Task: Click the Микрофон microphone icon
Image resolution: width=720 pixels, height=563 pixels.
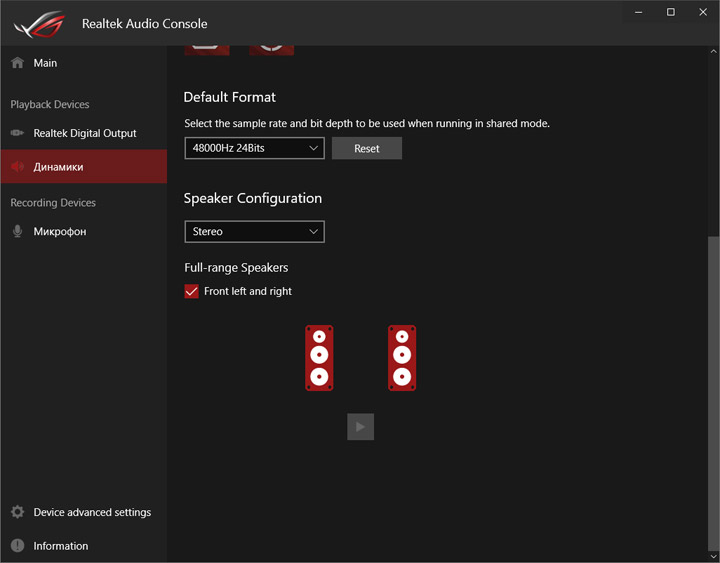Action: pos(17,232)
